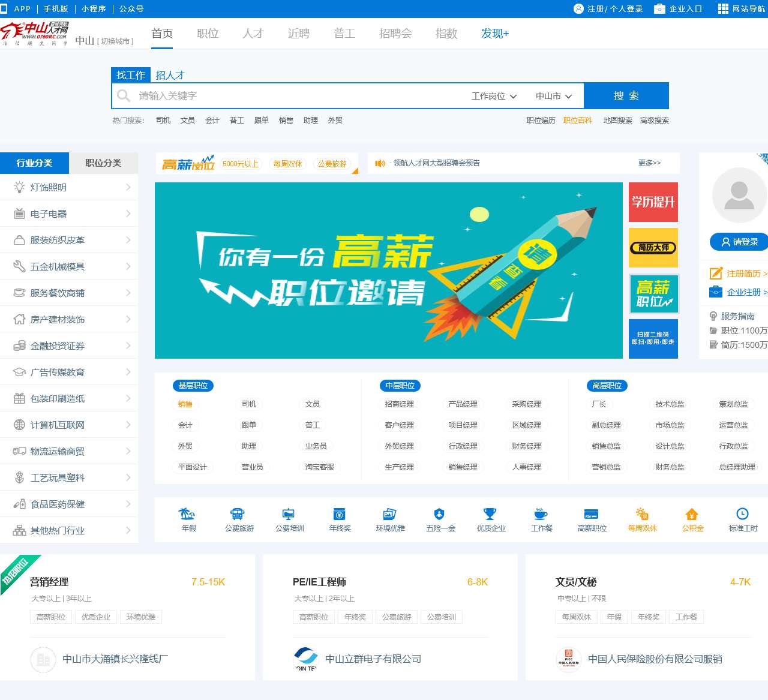Viewport: 768px width, 700px height.
Task: Switch to the 职位分类 sidebar tab
Action: coord(103,163)
